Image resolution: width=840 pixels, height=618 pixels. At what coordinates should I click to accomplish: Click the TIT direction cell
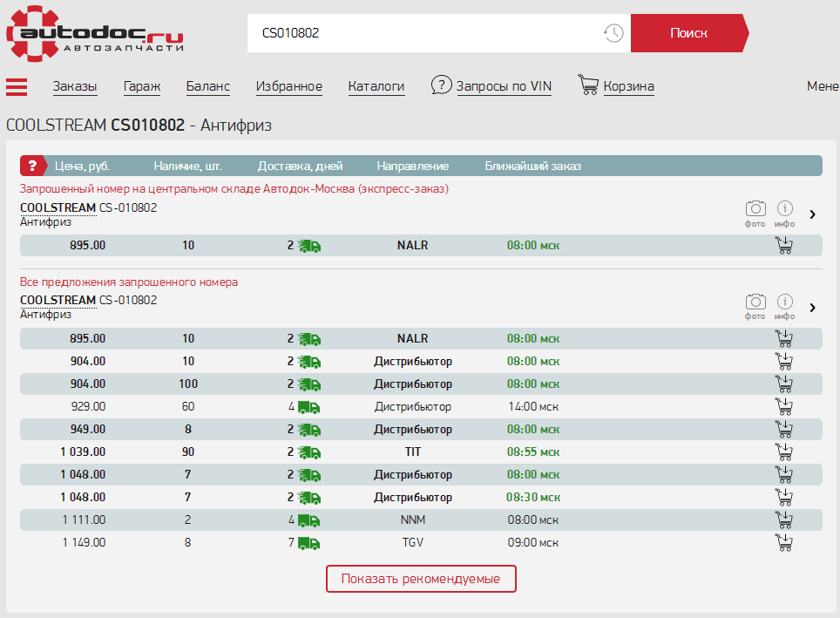pyautogui.click(x=412, y=452)
